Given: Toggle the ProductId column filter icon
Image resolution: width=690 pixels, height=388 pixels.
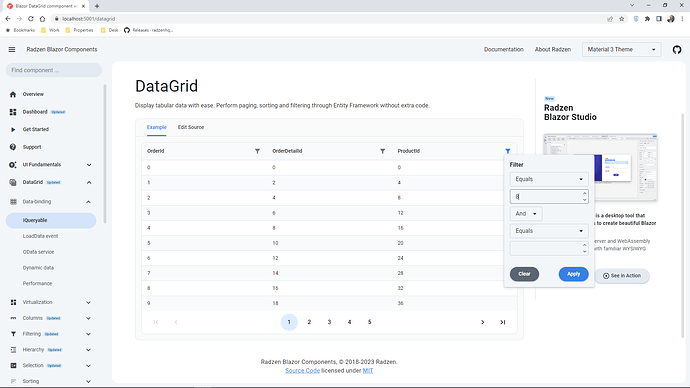Looking at the screenshot, I should [x=508, y=151].
